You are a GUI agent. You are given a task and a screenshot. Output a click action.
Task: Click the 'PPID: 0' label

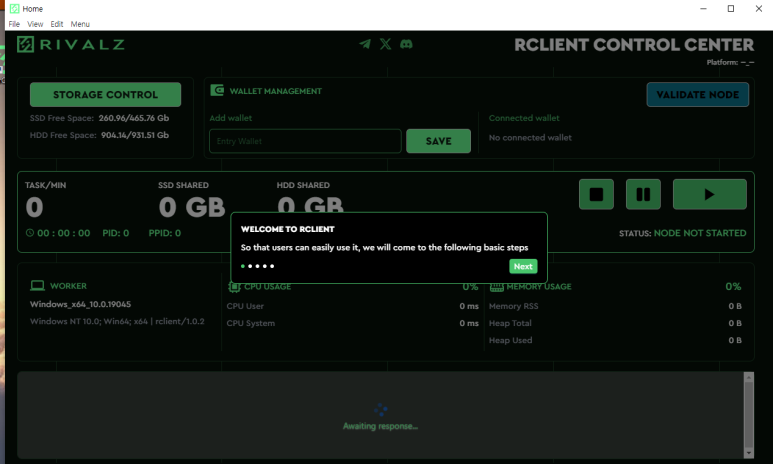pos(165,233)
